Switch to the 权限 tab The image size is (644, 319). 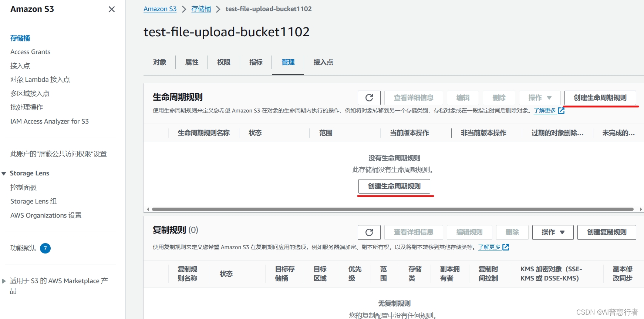pyautogui.click(x=224, y=62)
